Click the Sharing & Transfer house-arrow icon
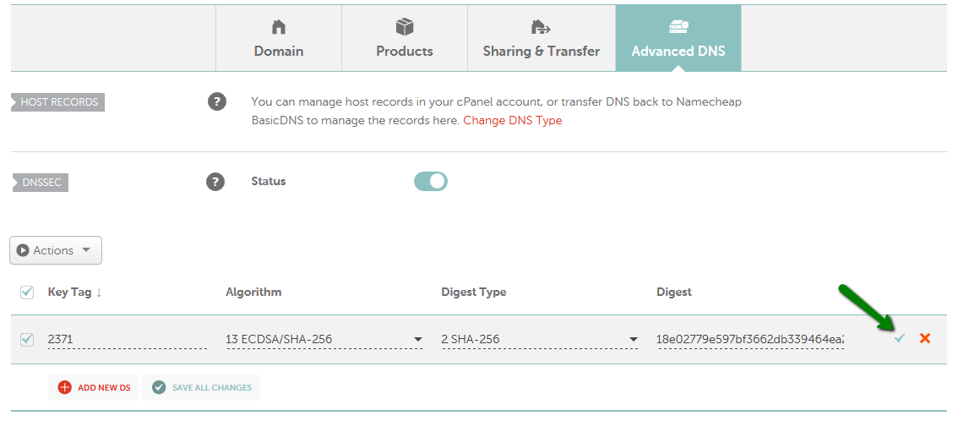 541,27
